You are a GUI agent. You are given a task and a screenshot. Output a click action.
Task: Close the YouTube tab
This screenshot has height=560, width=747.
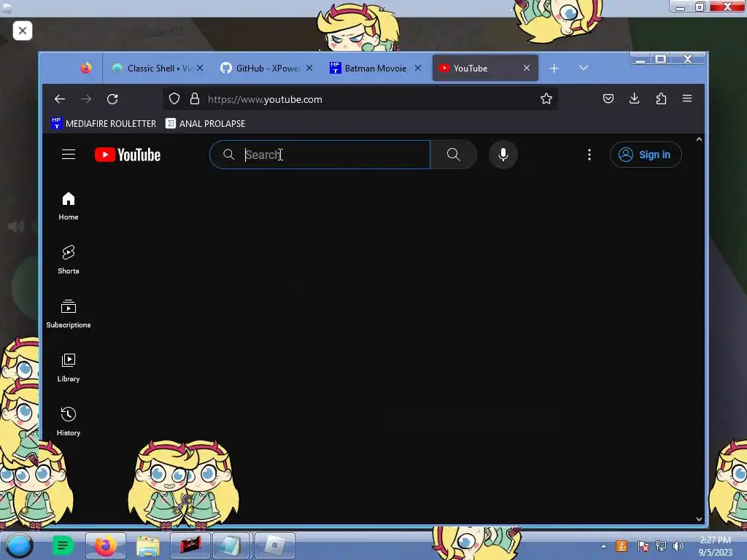(x=527, y=68)
